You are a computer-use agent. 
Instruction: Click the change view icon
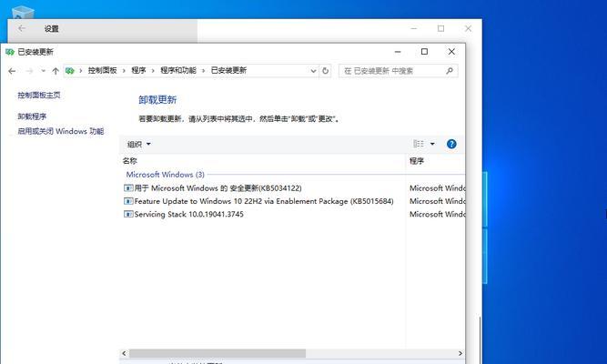pos(419,144)
